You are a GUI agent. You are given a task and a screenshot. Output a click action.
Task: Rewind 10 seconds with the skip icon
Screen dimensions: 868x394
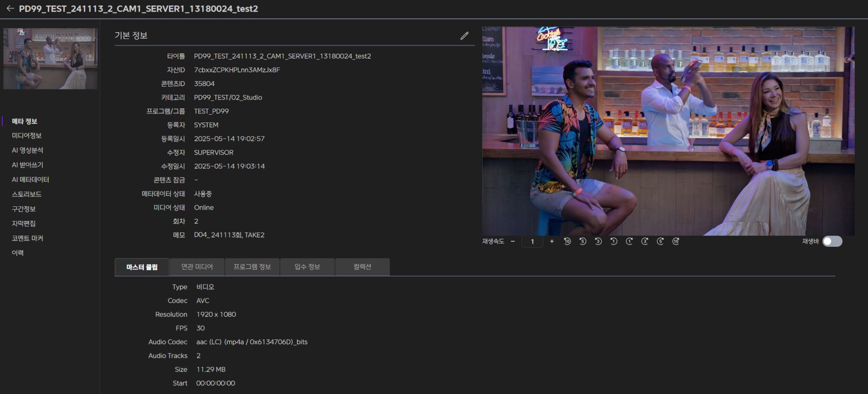coord(567,241)
